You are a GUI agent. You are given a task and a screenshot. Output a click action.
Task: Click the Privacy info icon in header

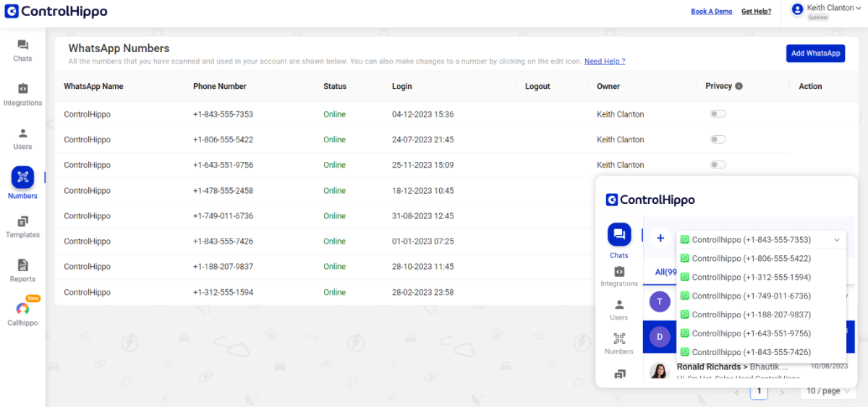(x=739, y=86)
